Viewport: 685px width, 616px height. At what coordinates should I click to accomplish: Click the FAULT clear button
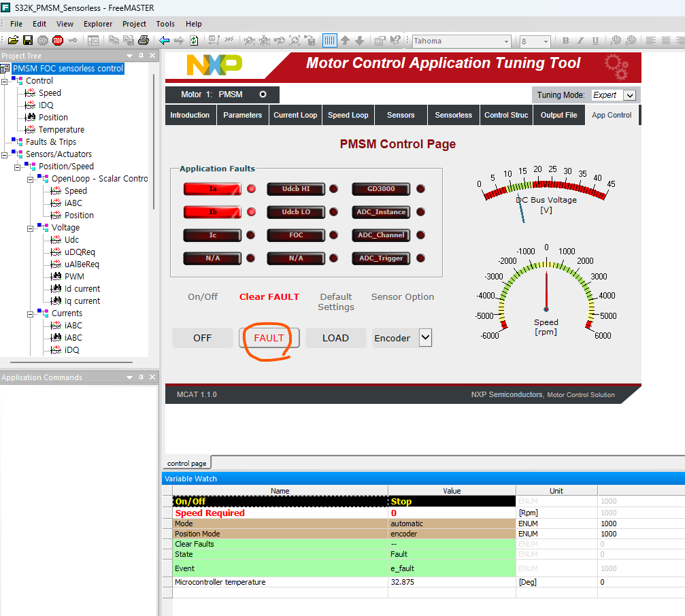(x=269, y=338)
